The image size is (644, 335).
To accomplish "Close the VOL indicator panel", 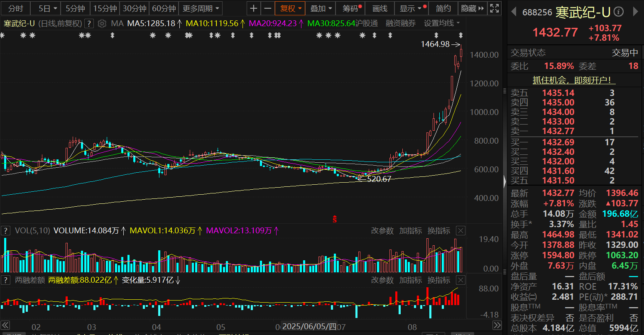I will click(x=460, y=231).
